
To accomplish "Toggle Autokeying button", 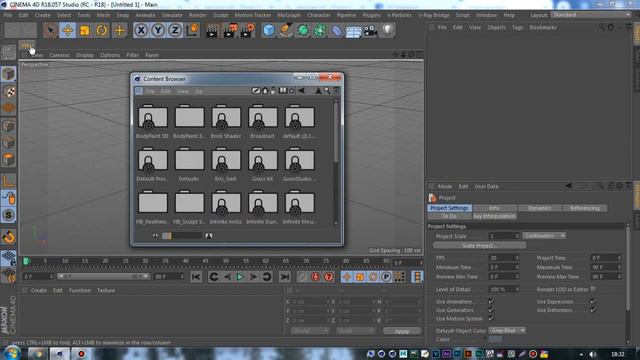I will point(316,277).
